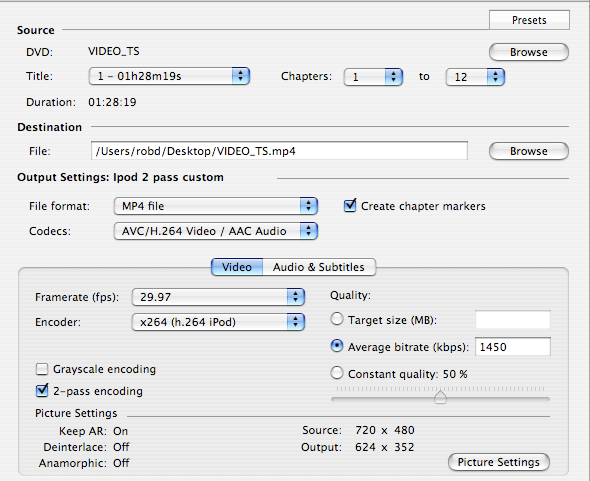Open Picture Settings button

[499, 462]
